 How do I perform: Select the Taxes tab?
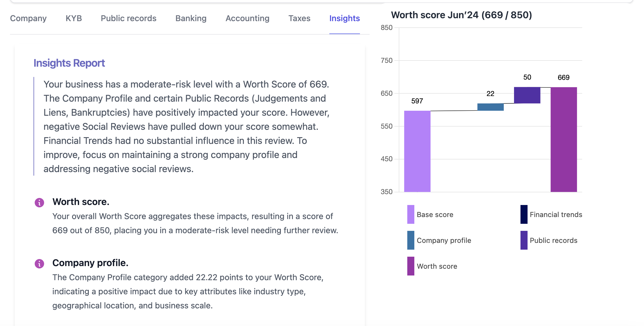click(299, 18)
